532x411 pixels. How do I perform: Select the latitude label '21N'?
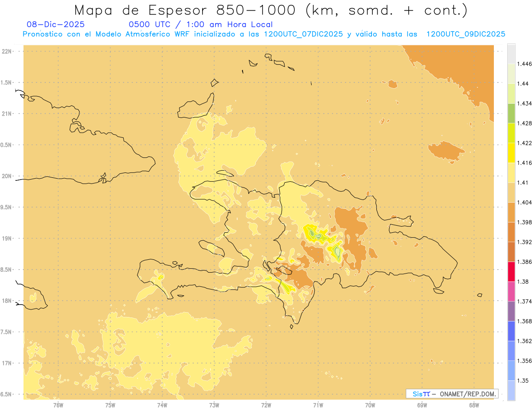click(x=8, y=114)
